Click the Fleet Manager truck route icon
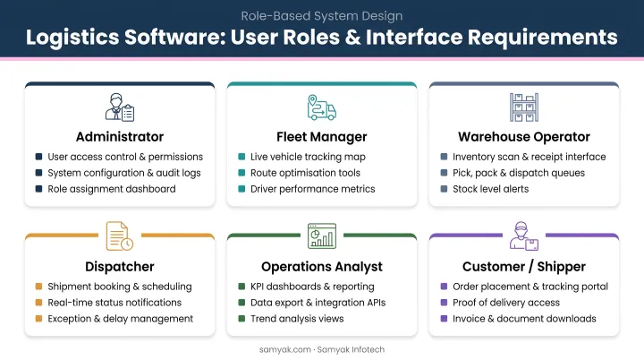 pos(322,107)
